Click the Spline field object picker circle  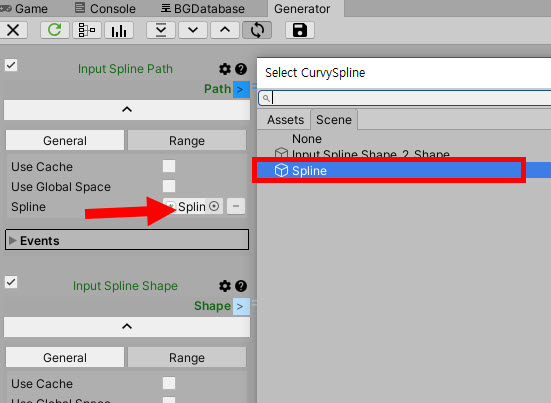pos(214,206)
